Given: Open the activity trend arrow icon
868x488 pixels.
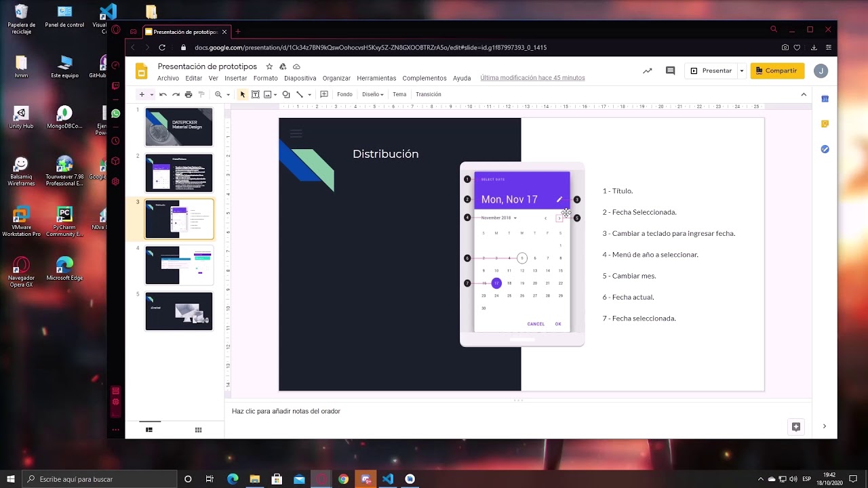Looking at the screenshot, I should [x=648, y=70].
